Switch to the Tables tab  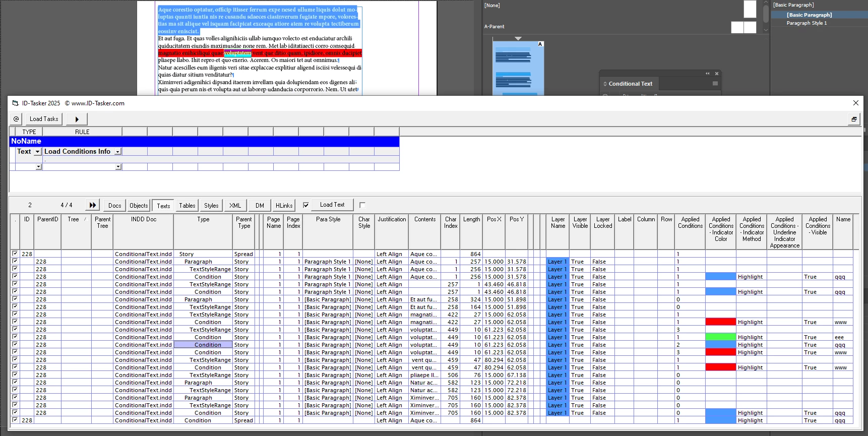(x=187, y=205)
